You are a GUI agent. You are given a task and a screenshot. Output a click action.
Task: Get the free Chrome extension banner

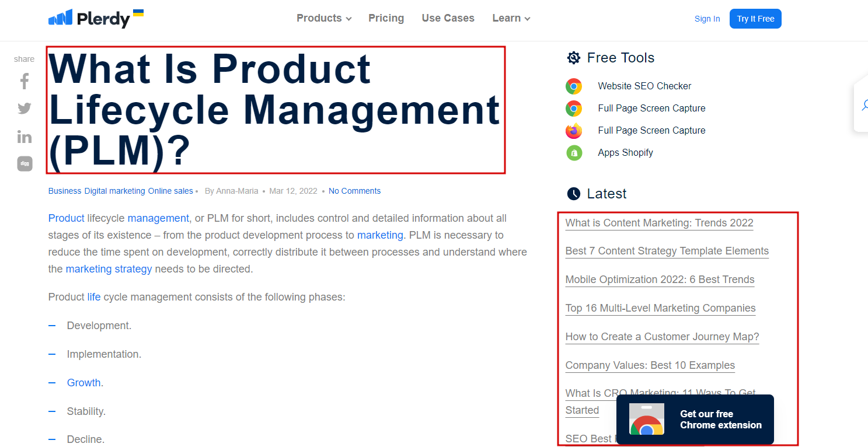[x=695, y=419]
